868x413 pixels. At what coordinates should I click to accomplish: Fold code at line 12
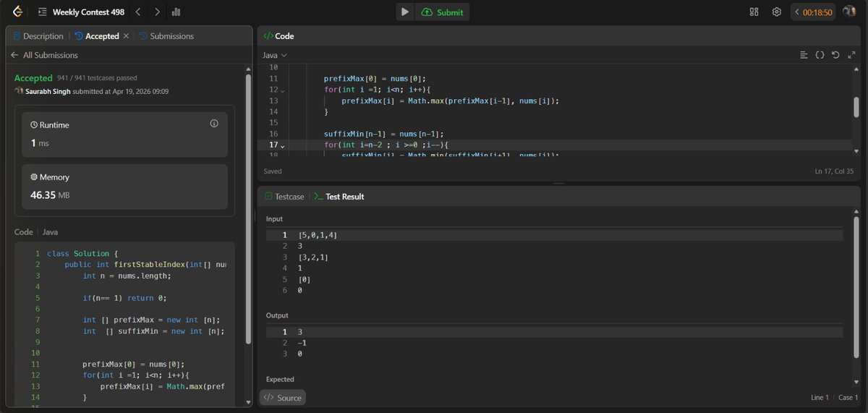click(x=282, y=90)
